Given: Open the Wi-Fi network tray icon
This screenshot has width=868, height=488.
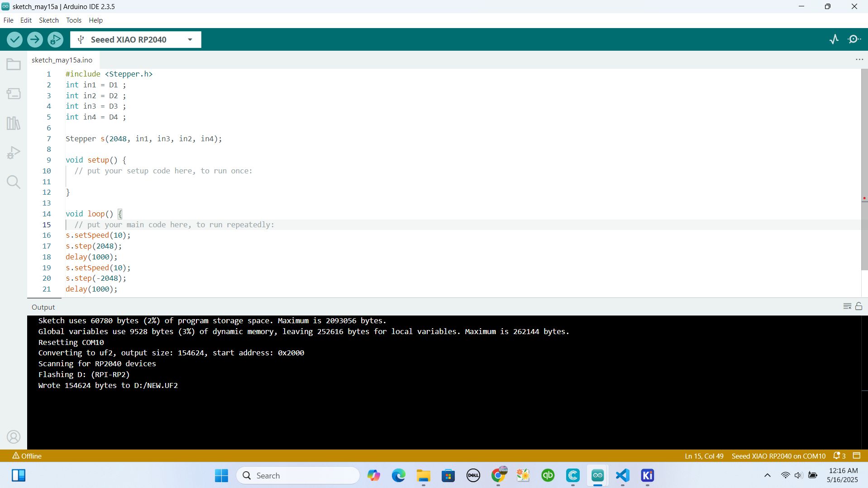Looking at the screenshot, I should tap(785, 475).
